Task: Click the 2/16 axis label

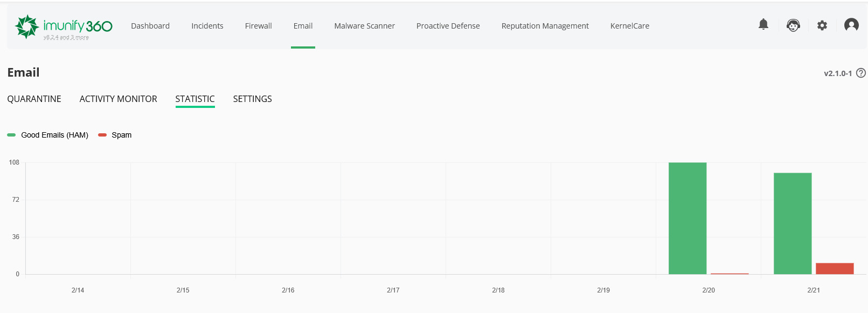Action: (288, 290)
